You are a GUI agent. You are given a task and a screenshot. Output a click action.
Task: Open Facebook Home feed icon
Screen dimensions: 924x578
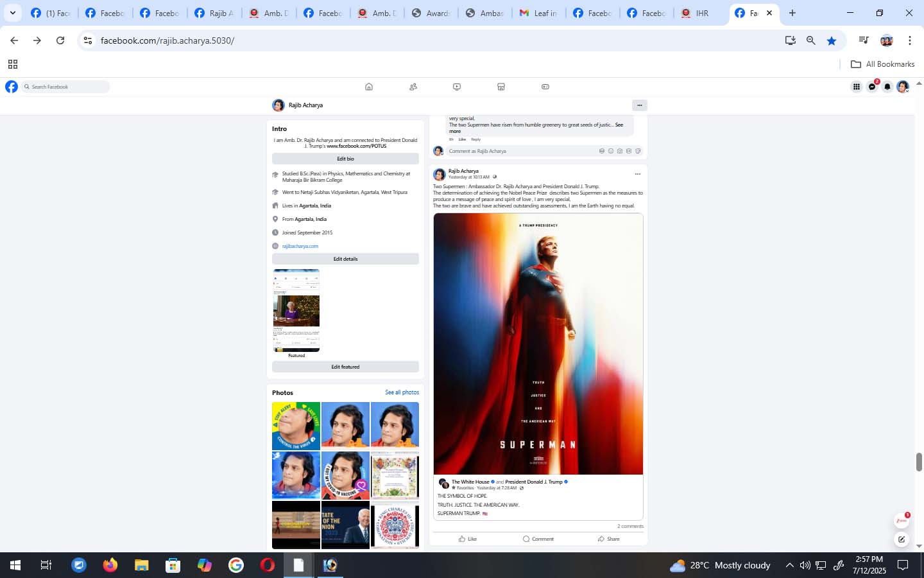click(x=369, y=87)
